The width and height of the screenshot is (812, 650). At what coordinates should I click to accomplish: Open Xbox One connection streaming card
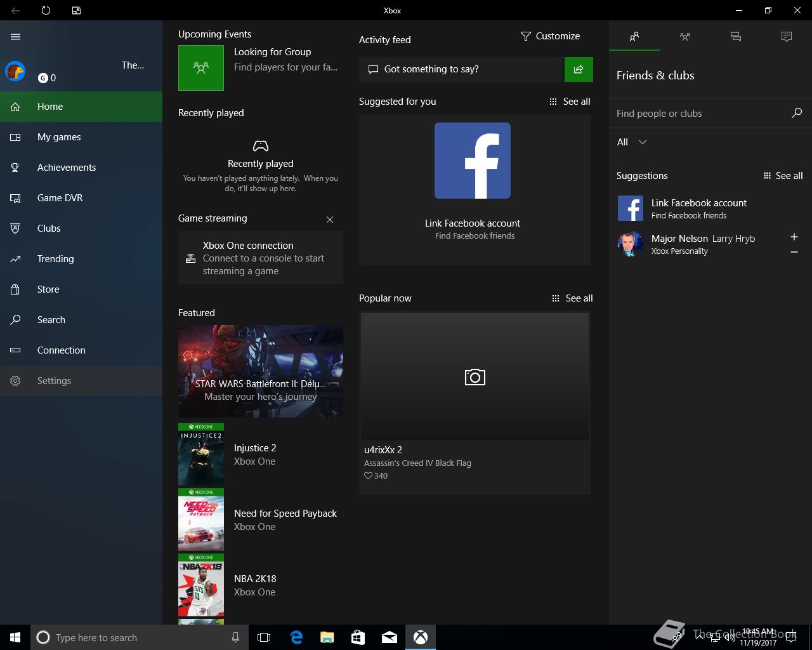(x=261, y=258)
